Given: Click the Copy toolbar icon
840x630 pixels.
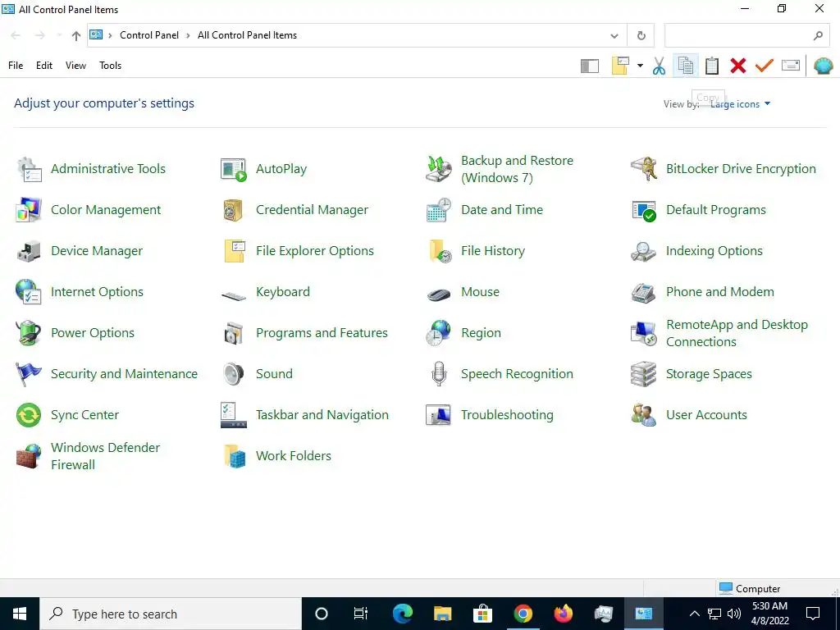Looking at the screenshot, I should tap(685, 66).
